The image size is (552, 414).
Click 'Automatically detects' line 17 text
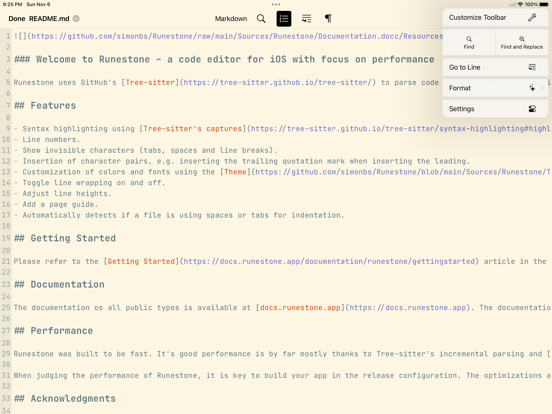tap(183, 215)
